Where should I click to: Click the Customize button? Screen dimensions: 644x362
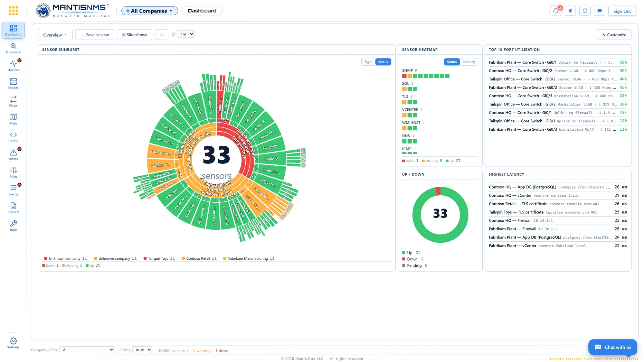pos(614,35)
